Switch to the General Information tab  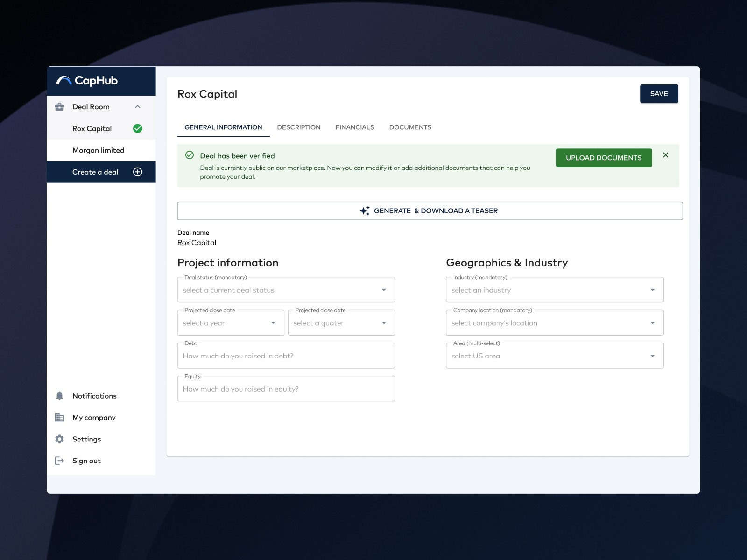(223, 127)
